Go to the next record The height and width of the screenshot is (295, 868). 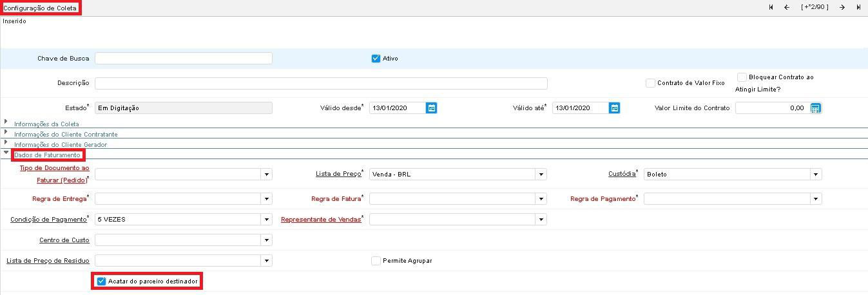coord(842,7)
